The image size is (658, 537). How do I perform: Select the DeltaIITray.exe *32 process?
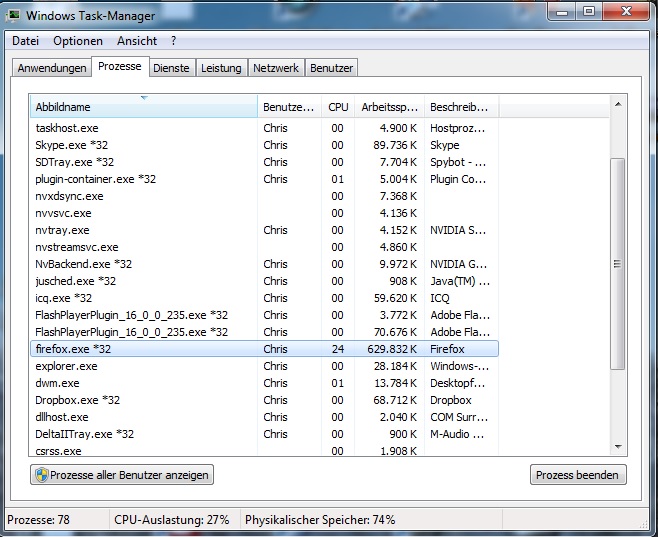(x=264, y=434)
